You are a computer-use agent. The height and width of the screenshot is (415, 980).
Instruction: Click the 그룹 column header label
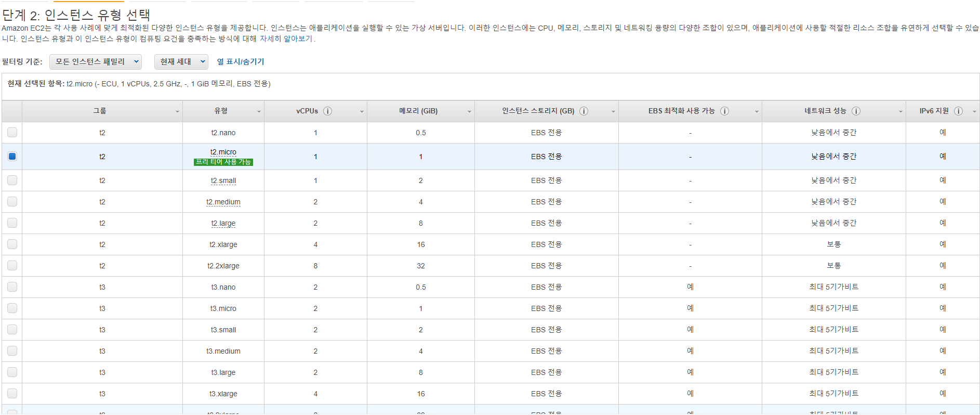[x=100, y=111]
